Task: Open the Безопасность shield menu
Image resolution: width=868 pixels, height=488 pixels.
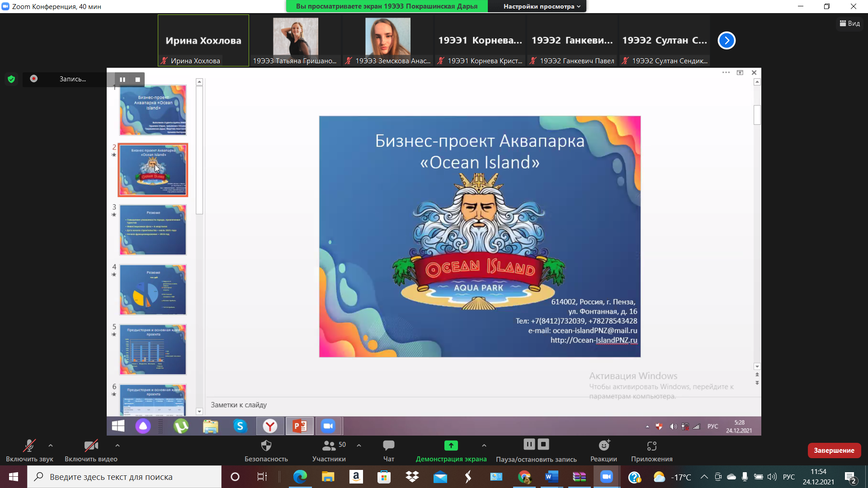Action: point(266,451)
